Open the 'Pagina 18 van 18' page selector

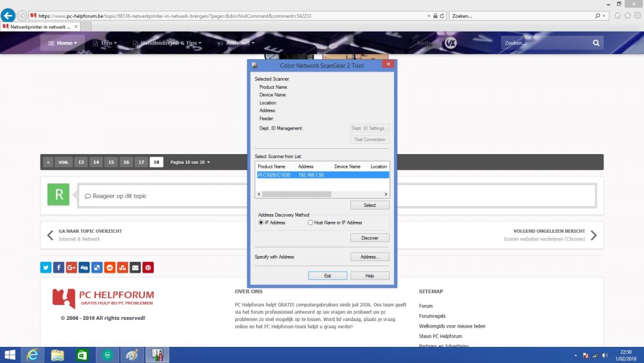190,162
